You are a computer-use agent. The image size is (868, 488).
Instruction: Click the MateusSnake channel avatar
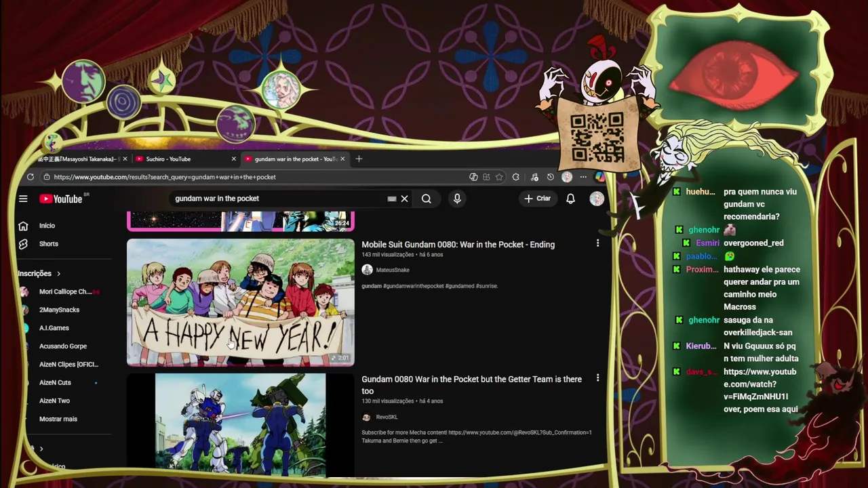[x=367, y=270]
